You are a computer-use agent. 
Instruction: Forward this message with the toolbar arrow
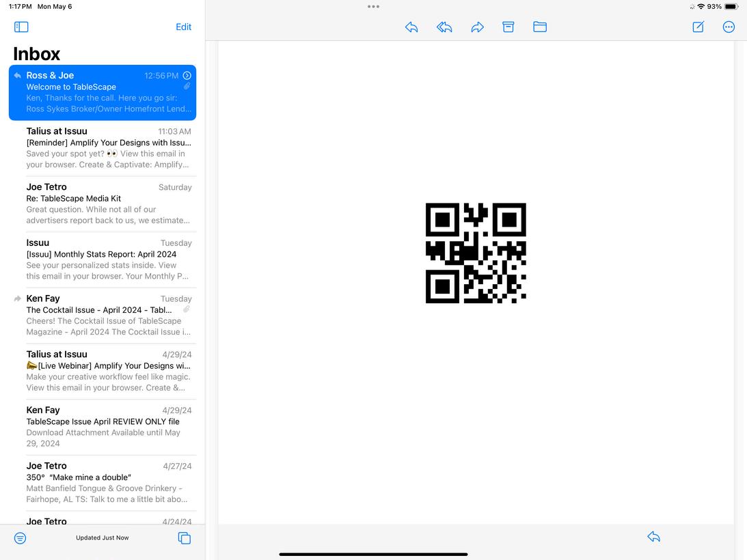point(477,27)
